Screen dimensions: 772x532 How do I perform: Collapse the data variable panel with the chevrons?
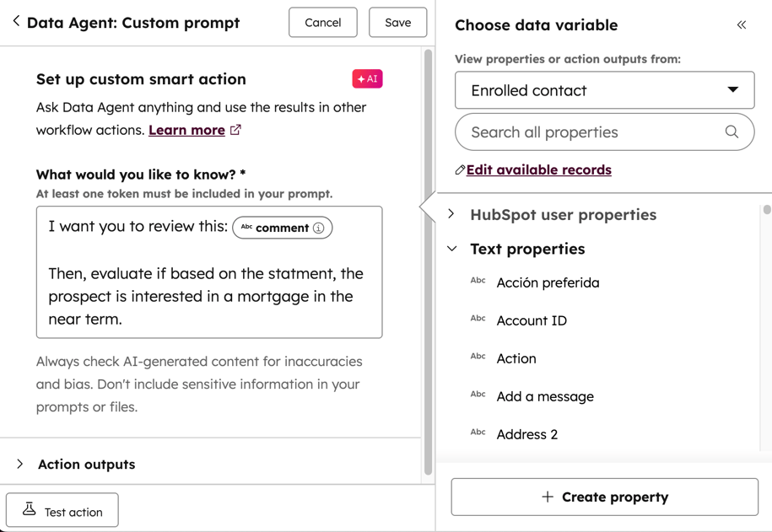741,25
